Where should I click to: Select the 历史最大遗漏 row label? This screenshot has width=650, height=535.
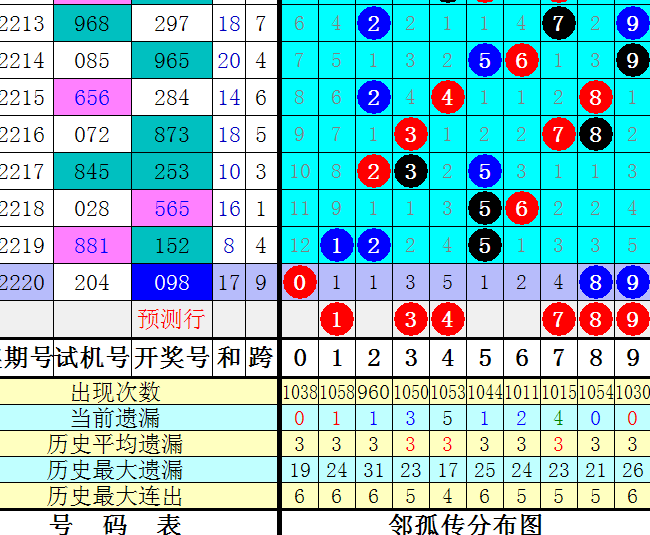[114, 470]
